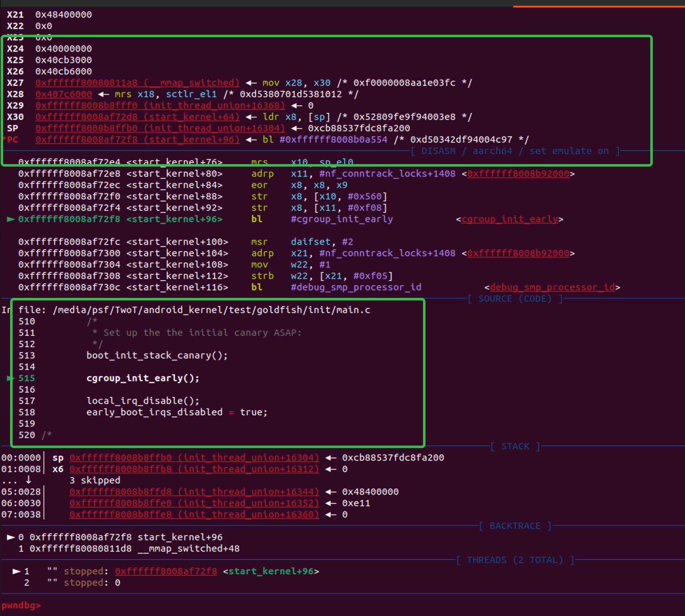
Task: Click the SP register init_thread_union+16304 address
Action: pyautogui.click(x=160, y=128)
